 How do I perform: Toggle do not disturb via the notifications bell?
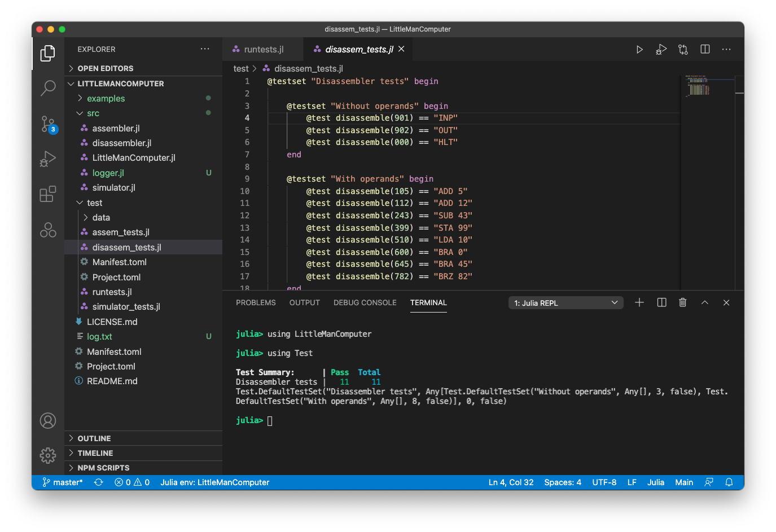tap(729, 482)
